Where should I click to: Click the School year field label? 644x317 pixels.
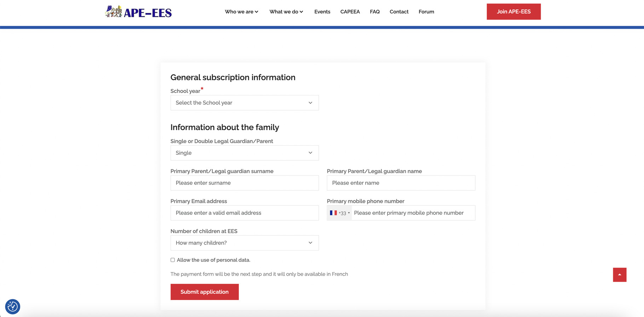click(185, 91)
